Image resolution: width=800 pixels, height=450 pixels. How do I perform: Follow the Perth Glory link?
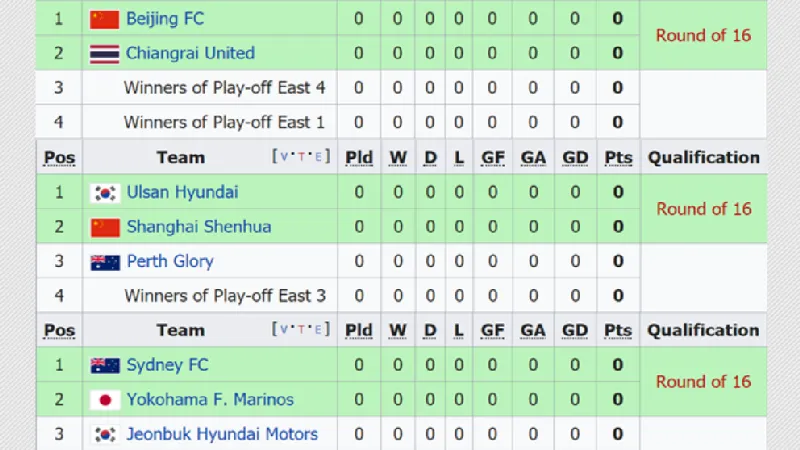[170, 262]
